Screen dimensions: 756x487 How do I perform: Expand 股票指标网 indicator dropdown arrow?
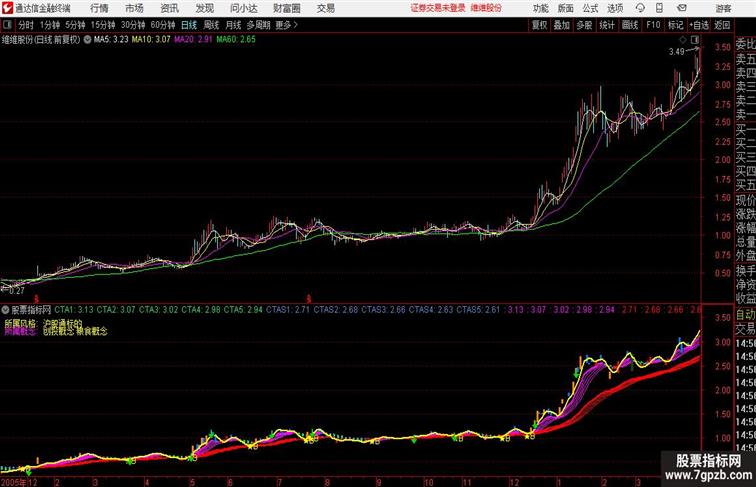5,310
